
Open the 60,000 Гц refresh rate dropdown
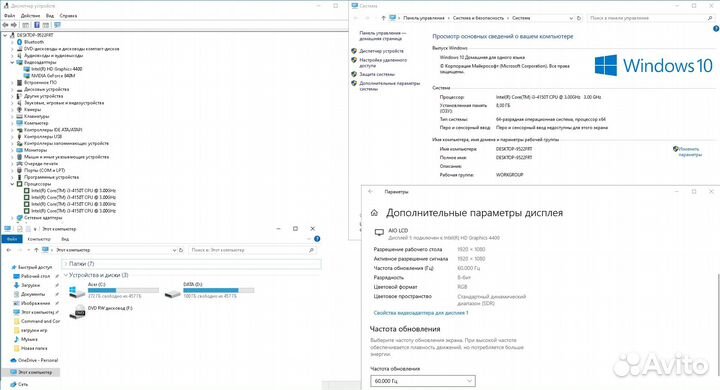pyautogui.click(x=422, y=381)
